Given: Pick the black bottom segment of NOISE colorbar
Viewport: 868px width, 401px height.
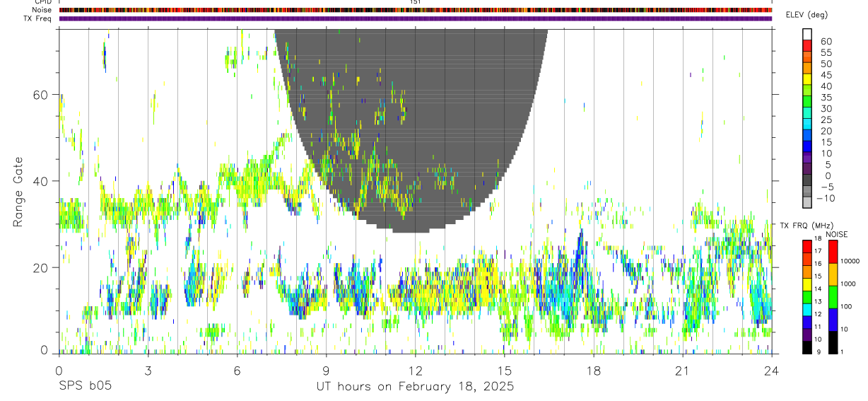Looking at the screenshot, I should click(x=833, y=342).
